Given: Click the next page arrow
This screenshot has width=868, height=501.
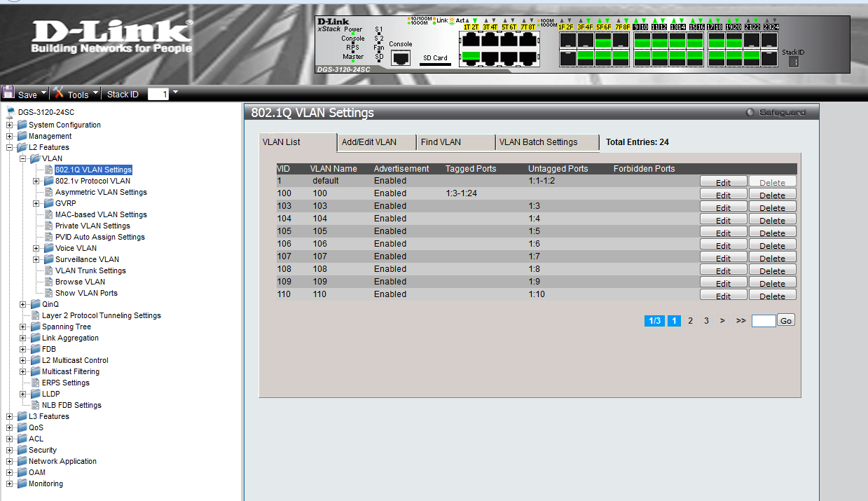Looking at the screenshot, I should 722,321.
